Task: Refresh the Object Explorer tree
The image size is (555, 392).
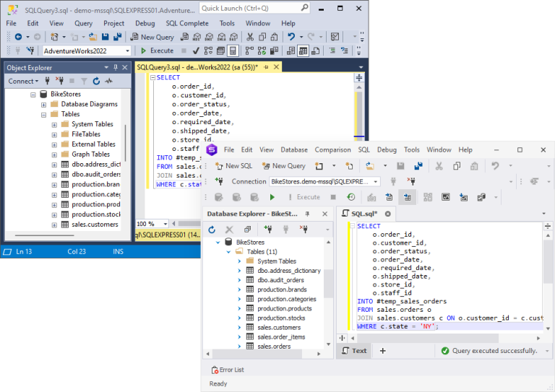Action: click(x=95, y=82)
